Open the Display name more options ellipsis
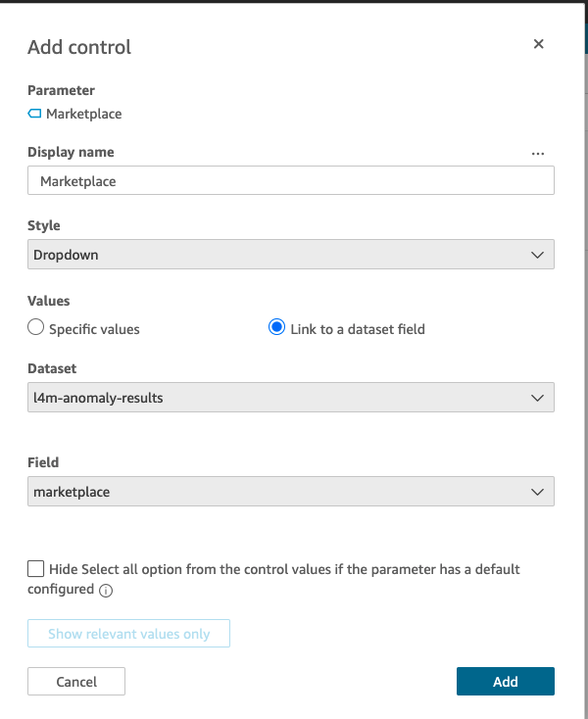This screenshot has height=719, width=588. point(538,154)
